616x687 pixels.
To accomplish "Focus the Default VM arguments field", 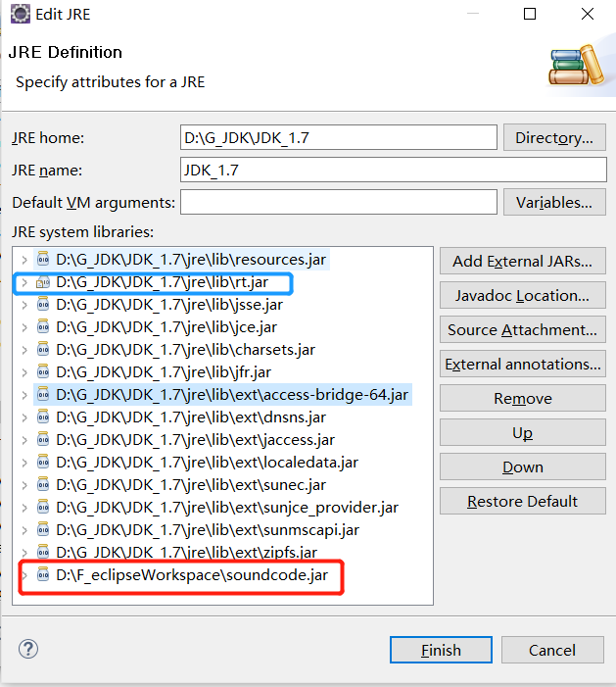I will pos(339,202).
